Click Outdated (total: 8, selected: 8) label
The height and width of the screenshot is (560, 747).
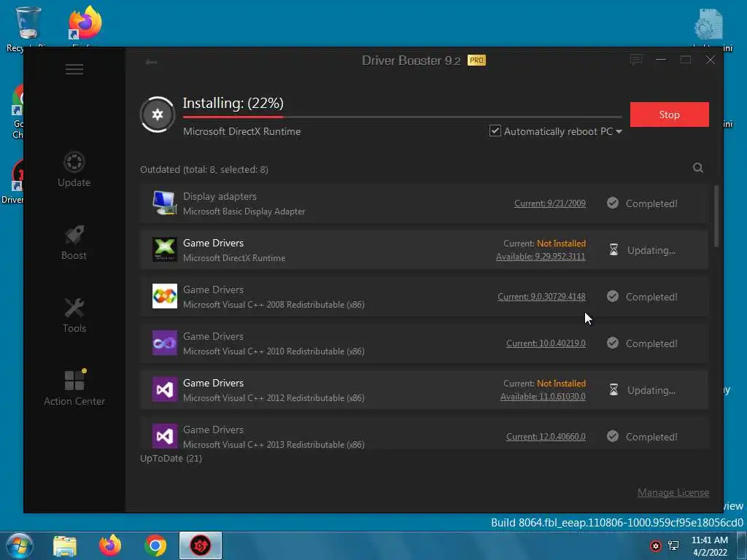pos(204,169)
